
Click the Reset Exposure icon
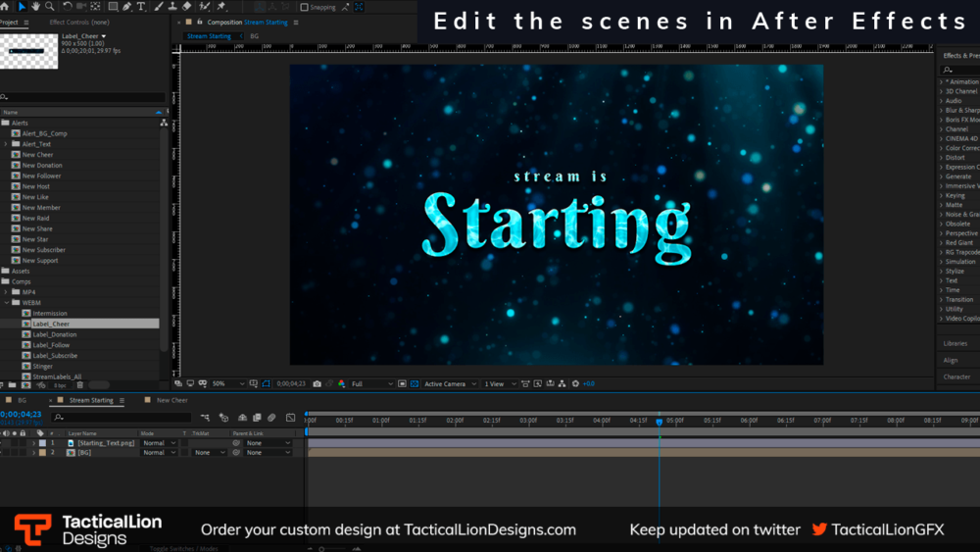(x=575, y=383)
